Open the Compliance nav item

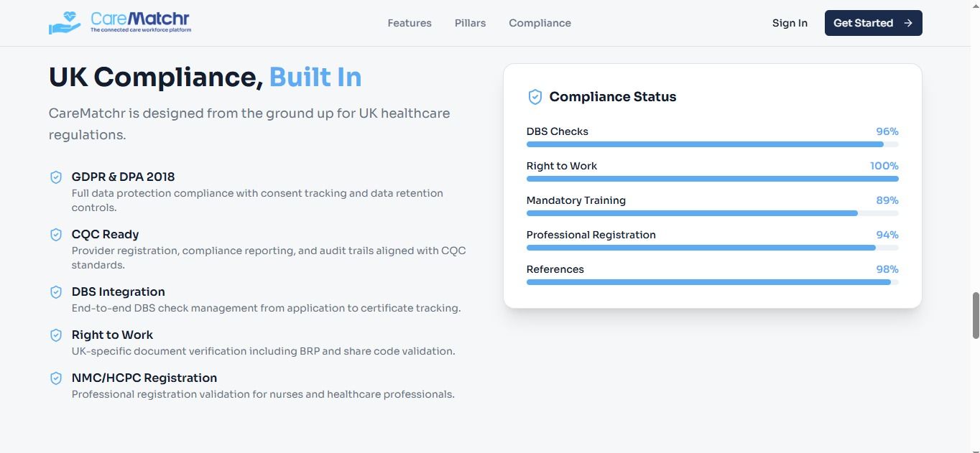coord(540,23)
